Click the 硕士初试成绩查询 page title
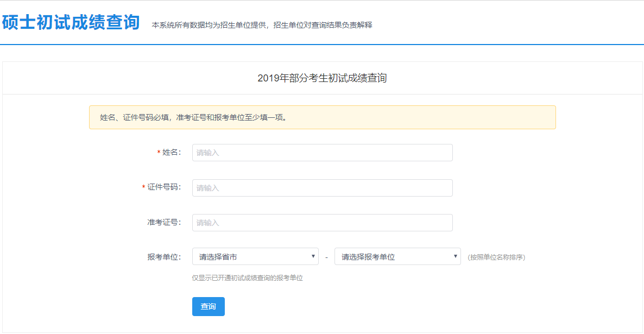 click(71, 23)
